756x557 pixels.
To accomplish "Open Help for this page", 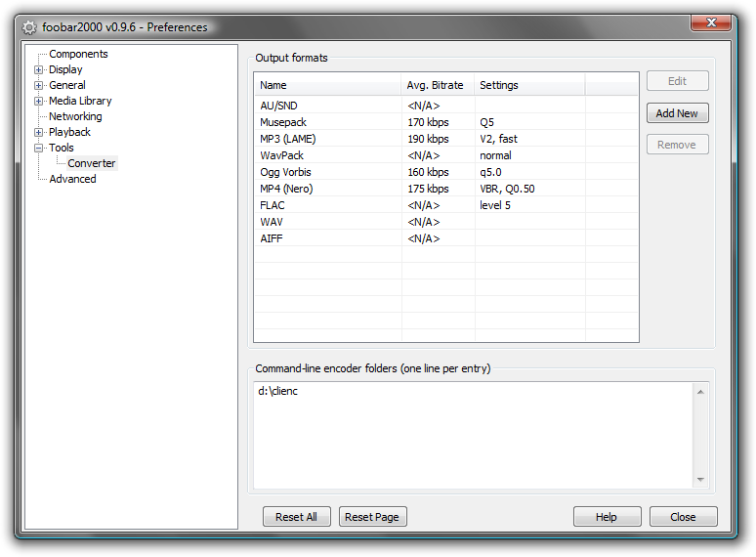I will pyautogui.click(x=607, y=517).
